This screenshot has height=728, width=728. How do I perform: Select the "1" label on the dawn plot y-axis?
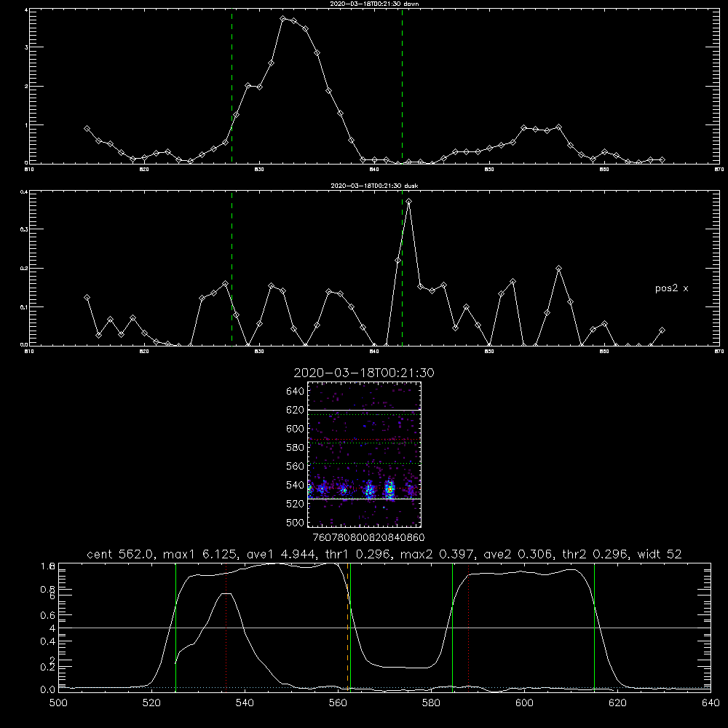pos(26,125)
